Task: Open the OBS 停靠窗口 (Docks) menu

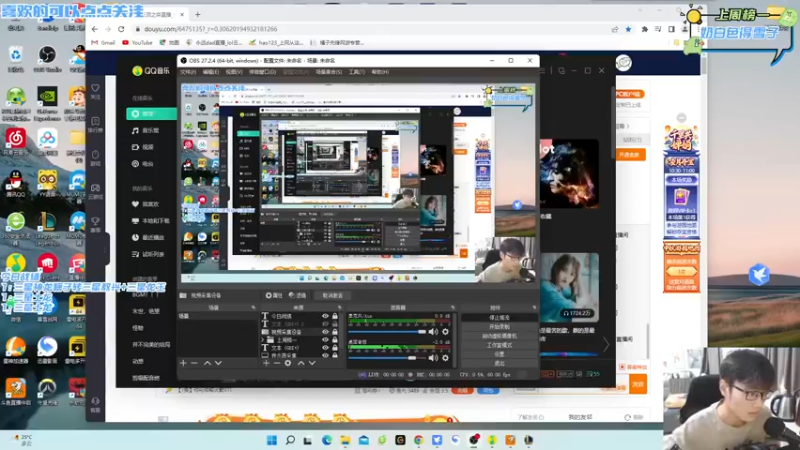Action: pos(262,72)
